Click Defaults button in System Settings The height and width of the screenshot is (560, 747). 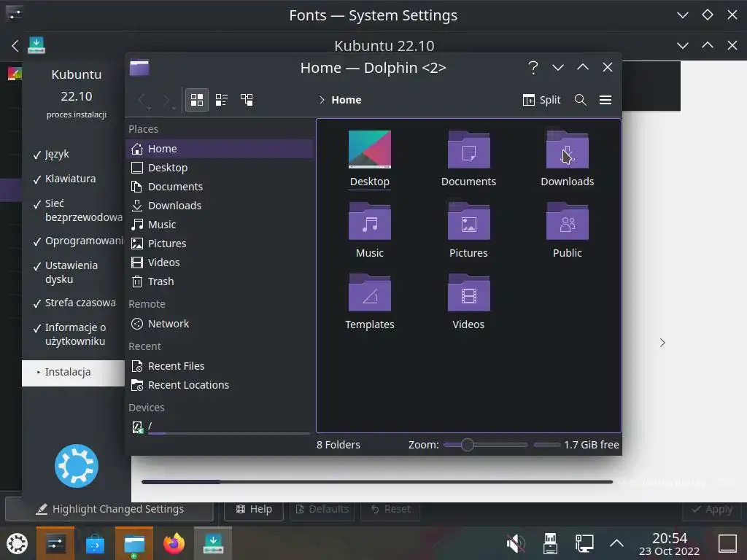pos(322,509)
